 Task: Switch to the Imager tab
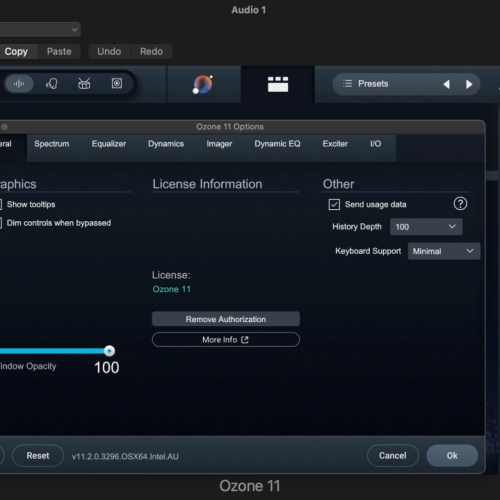219,144
